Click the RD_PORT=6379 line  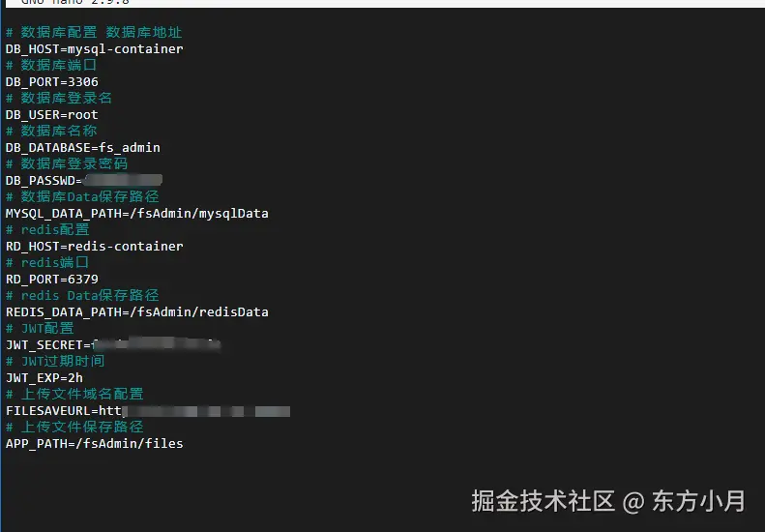(x=51, y=279)
